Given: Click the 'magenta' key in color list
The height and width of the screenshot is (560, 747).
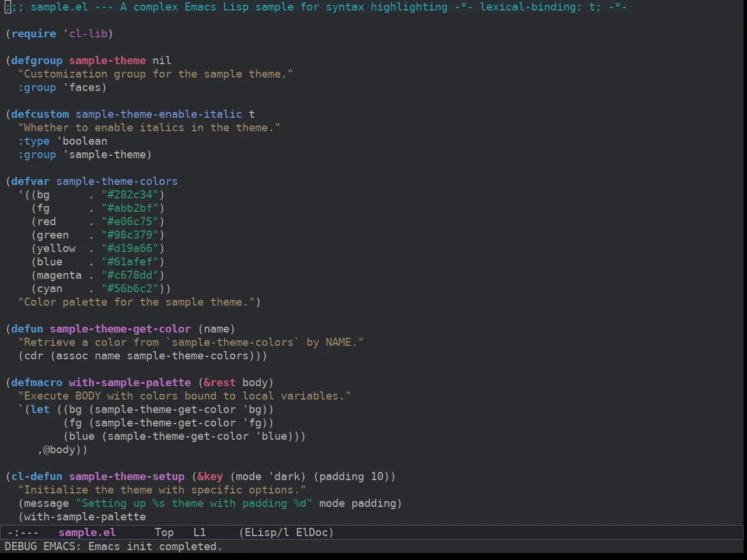Looking at the screenshot, I should click(60, 275).
